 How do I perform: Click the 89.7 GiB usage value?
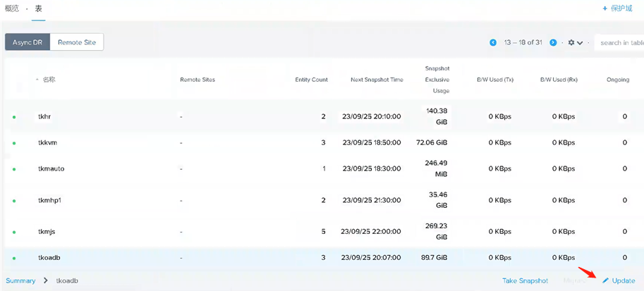coord(434,258)
